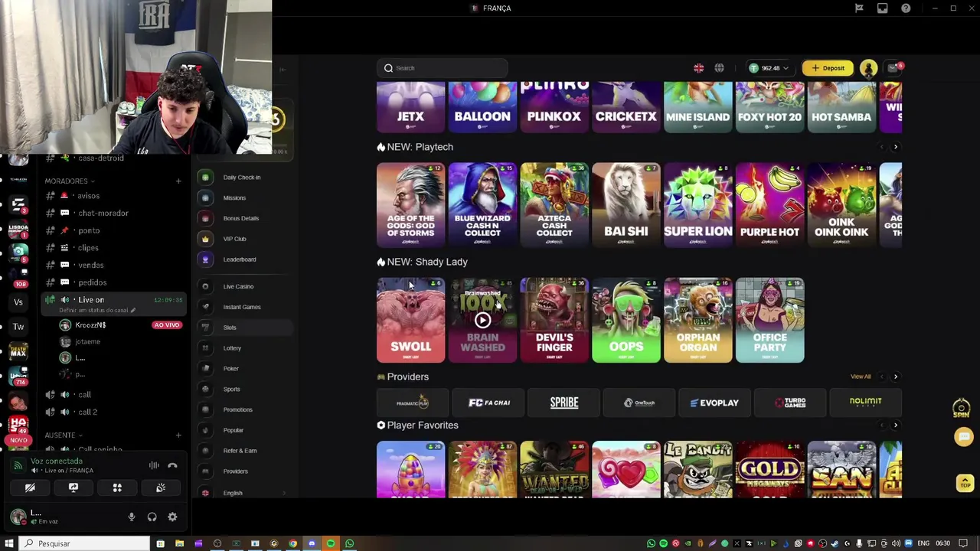Select Live Casino in sidebar
The width and height of the screenshot is (980, 551).
[238, 286]
